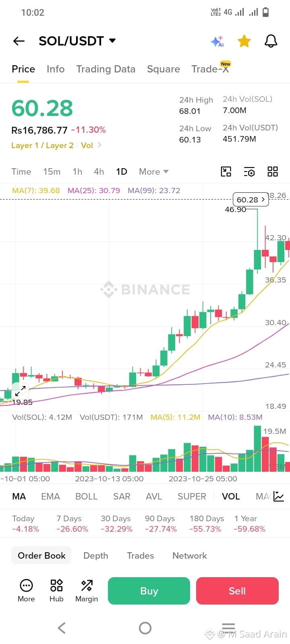
Task: Tap the red Sell button
Action: pos(237,591)
